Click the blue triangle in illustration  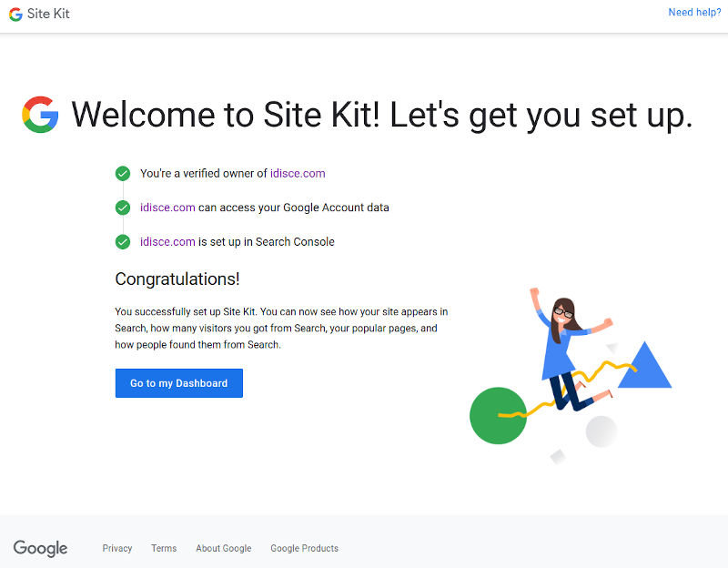click(x=644, y=366)
